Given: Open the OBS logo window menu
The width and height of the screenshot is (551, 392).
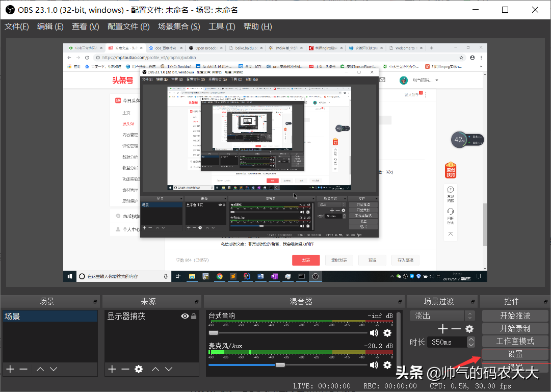Looking at the screenshot, I should pyautogui.click(x=10, y=10).
